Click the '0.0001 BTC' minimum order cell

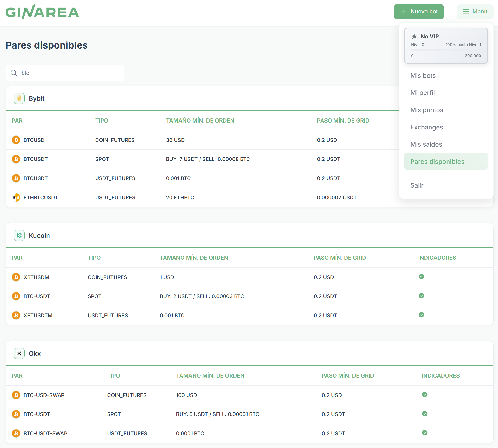[190, 433]
